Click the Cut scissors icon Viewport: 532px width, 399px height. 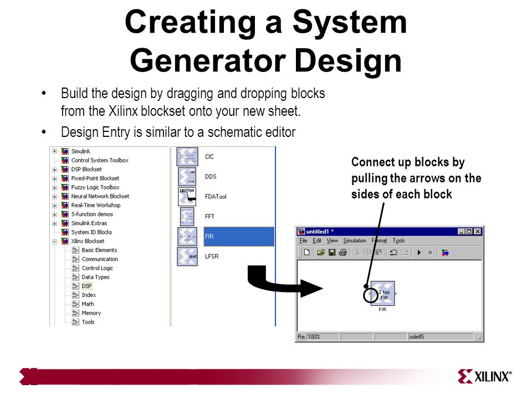(357, 253)
